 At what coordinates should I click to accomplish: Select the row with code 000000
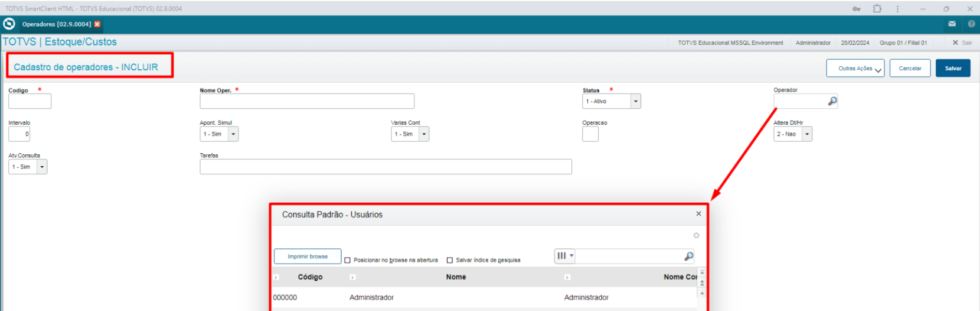[484, 297]
